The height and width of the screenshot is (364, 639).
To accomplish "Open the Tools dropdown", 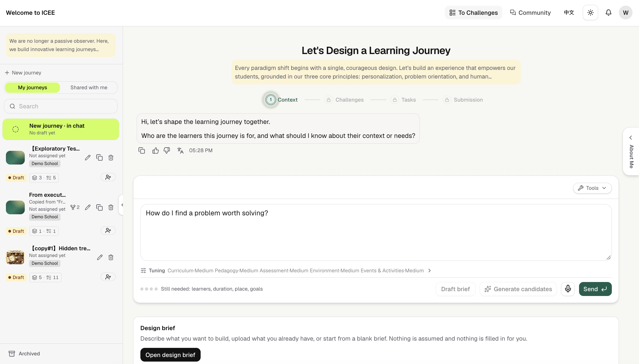I will (592, 188).
